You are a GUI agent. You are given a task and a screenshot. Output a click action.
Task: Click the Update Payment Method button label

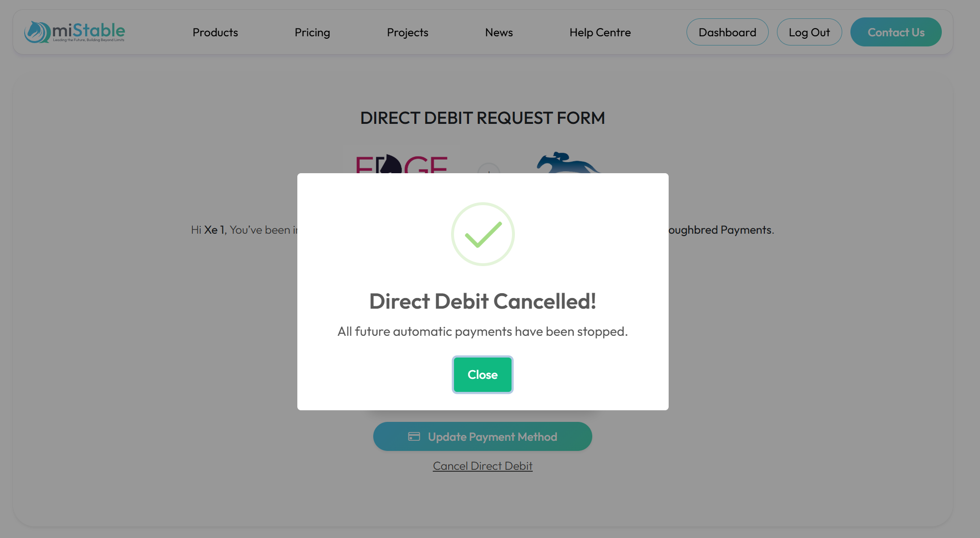click(492, 437)
